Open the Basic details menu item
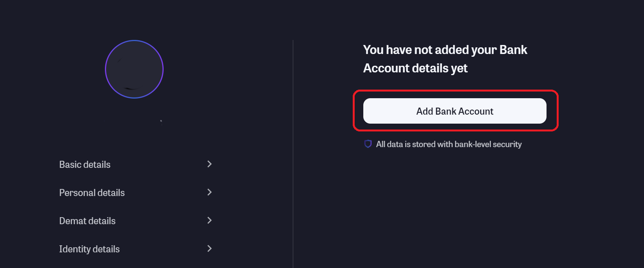The height and width of the screenshot is (268, 644). coord(85,165)
